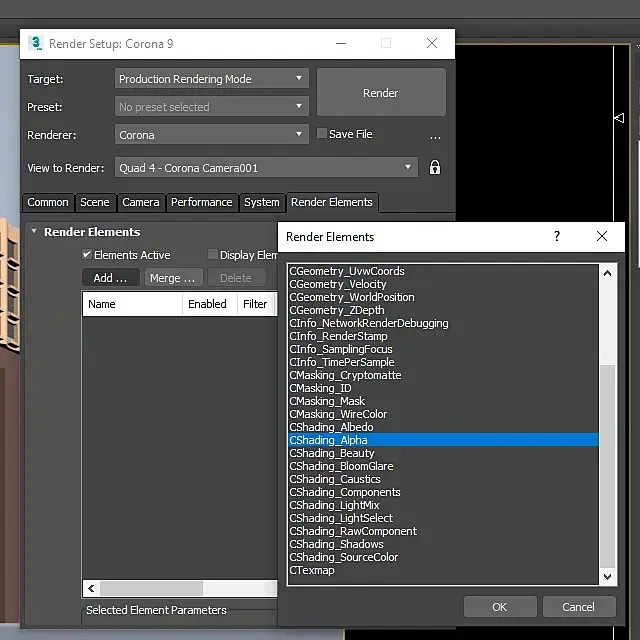
Task: Switch to the Camera tab
Action: click(141, 202)
